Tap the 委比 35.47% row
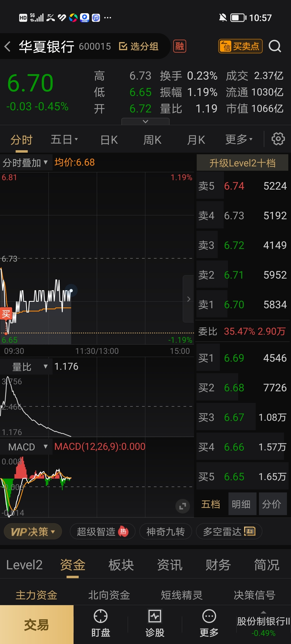 [242, 331]
